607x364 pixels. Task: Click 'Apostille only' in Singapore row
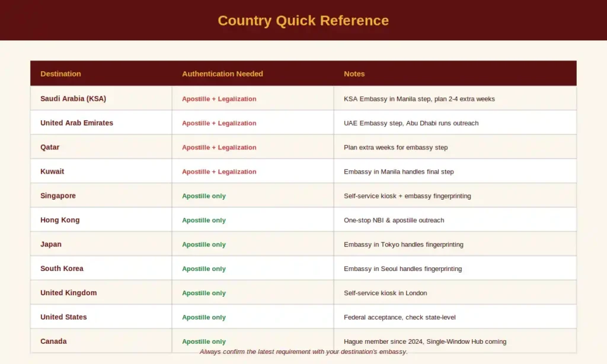coord(204,196)
